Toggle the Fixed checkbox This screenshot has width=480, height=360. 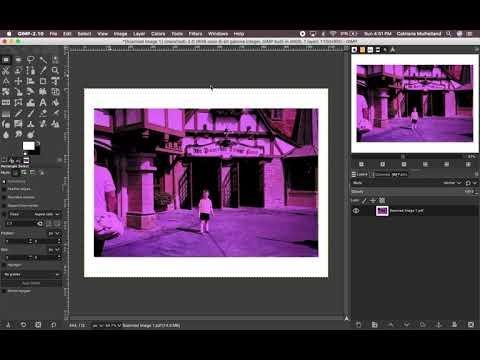[4, 214]
